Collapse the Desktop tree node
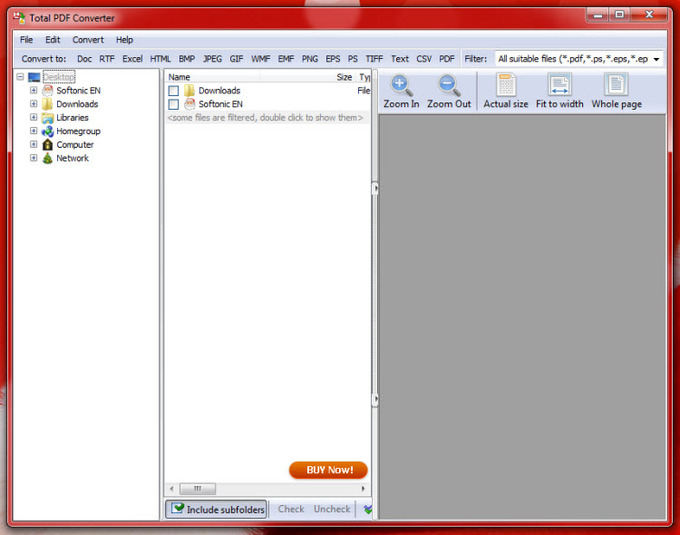The width and height of the screenshot is (680, 535). click(20, 77)
